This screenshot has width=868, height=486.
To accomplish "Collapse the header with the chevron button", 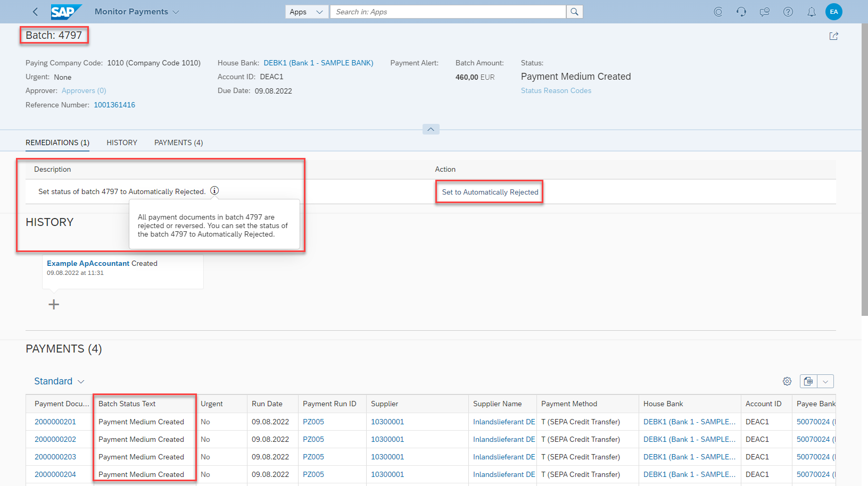I will 431,129.
